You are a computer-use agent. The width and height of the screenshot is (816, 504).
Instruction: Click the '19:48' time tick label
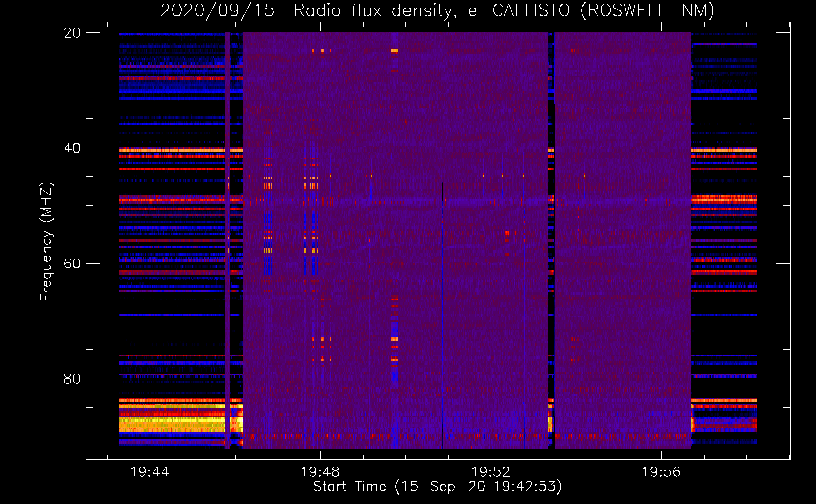(x=320, y=472)
